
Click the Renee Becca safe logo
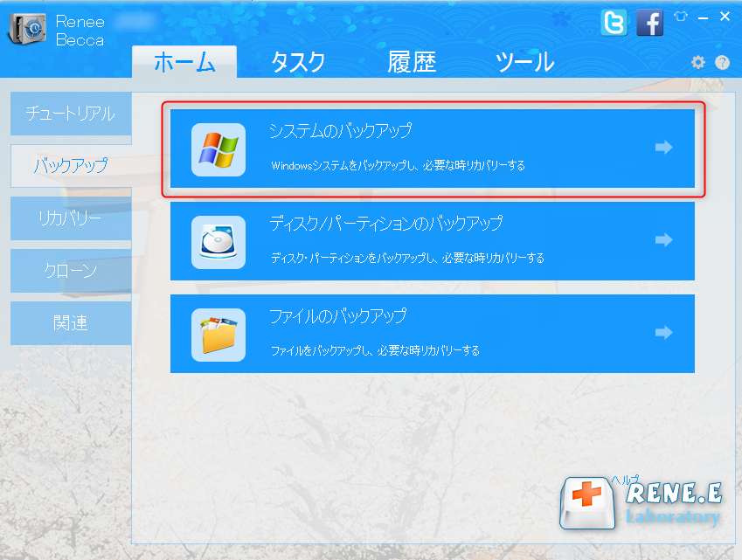tap(27, 28)
